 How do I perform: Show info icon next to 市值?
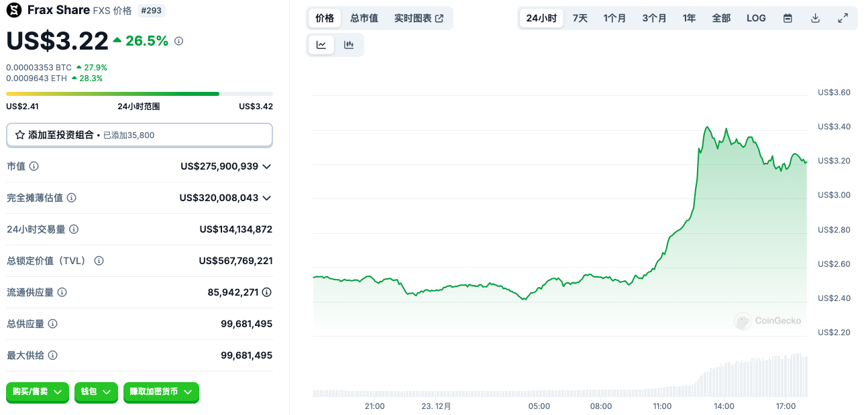tap(34, 166)
